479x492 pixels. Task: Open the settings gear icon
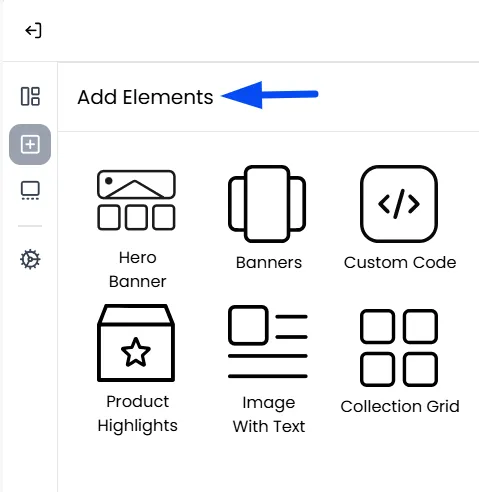click(30, 259)
